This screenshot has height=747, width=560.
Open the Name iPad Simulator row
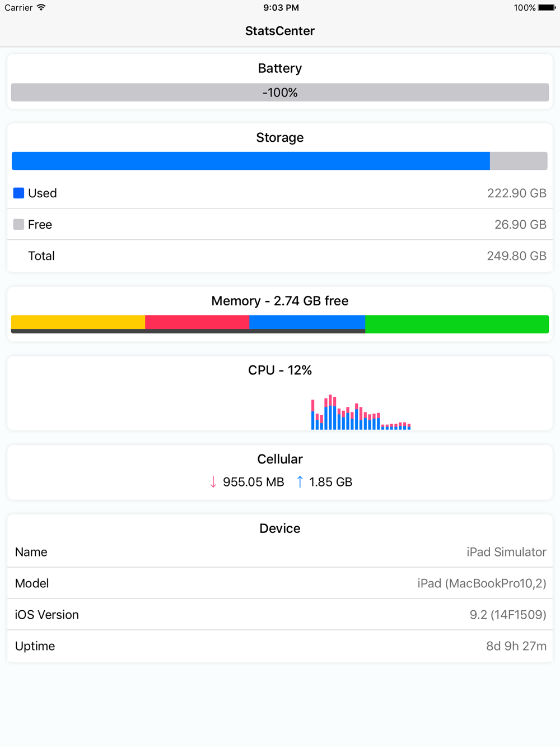coord(280,552)
